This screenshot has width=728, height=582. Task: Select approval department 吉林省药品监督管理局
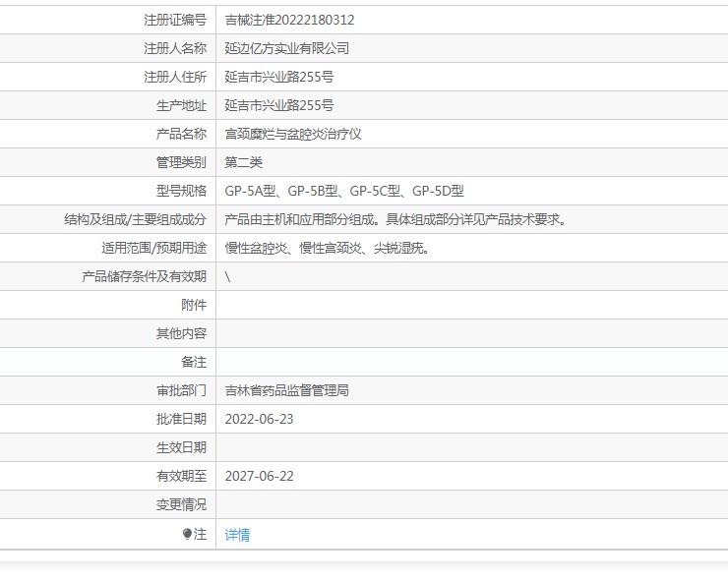tap(286, 390)
